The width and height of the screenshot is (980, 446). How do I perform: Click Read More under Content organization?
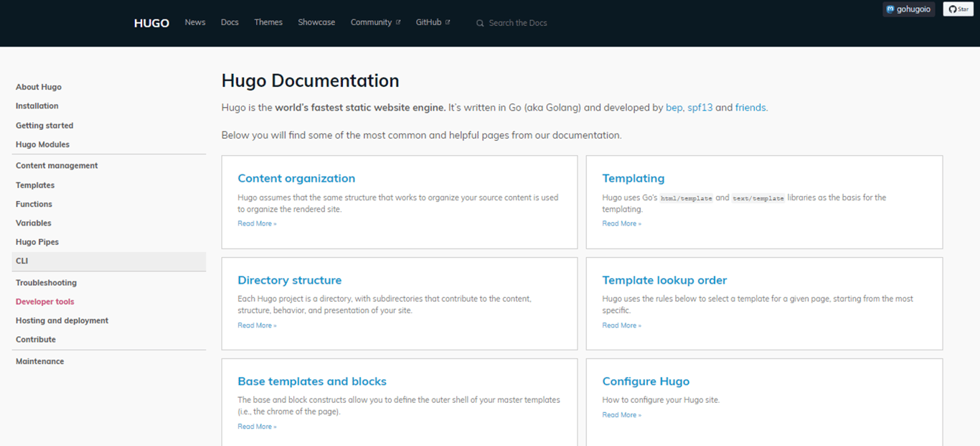point(257,223)
